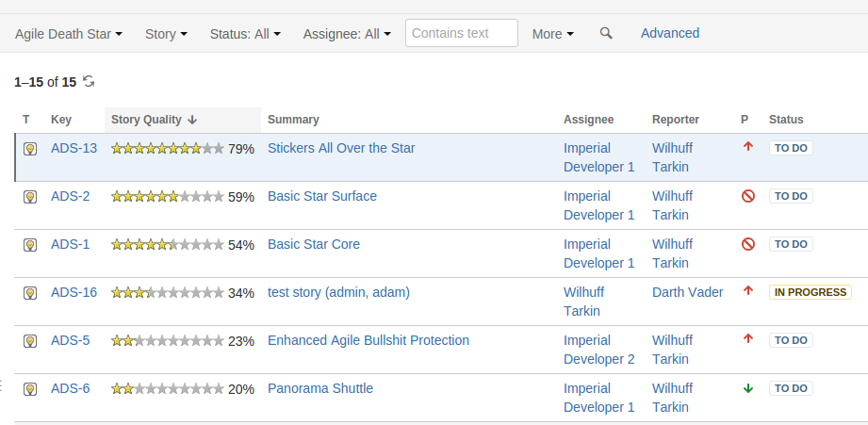Click the ADS-13 star rating bar

168,149
